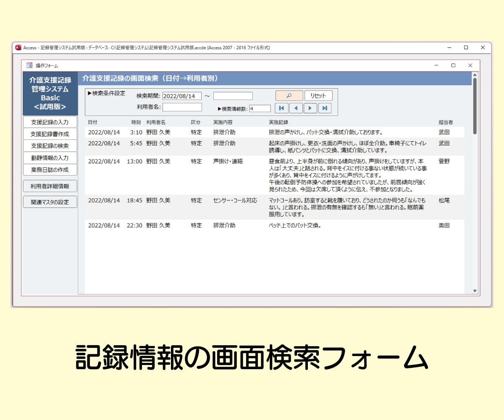Maximize the Access main window
Image resolution: width=504 pixels, height=420 pixels.
pyautogui.click(x=466, y=47)
